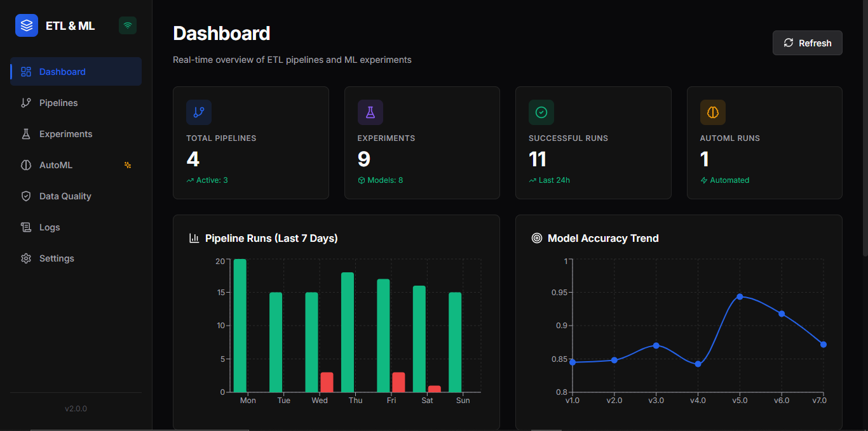This screenshot has width=868, height=431.
Task: Click the v2.0 accuracy data point
Action: 614,360
